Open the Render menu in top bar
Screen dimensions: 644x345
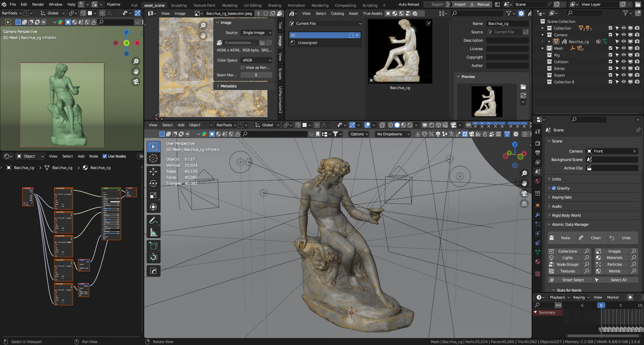[38, 4]
